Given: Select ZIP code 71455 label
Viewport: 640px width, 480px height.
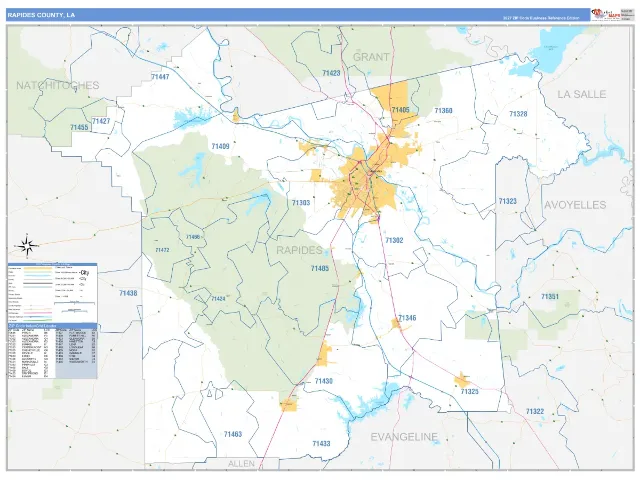Looking at the screenshot, I should point(79,128).
